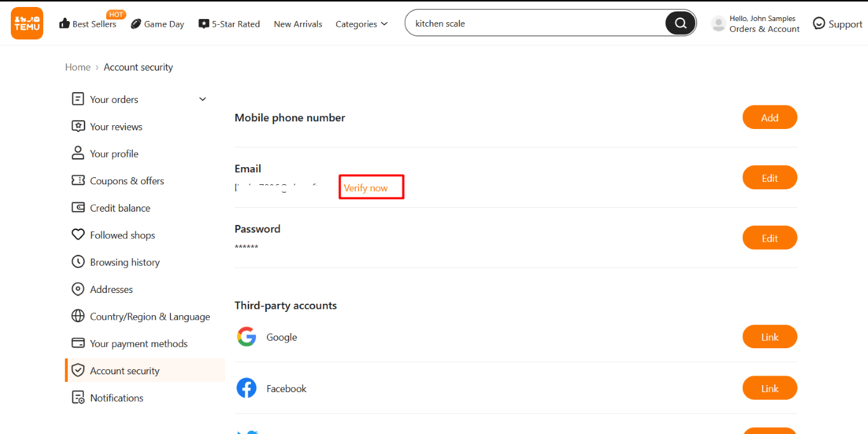Open Coupons & offers via its ticket icon
The image size is (868, 434).
click(x=78, y=180)
